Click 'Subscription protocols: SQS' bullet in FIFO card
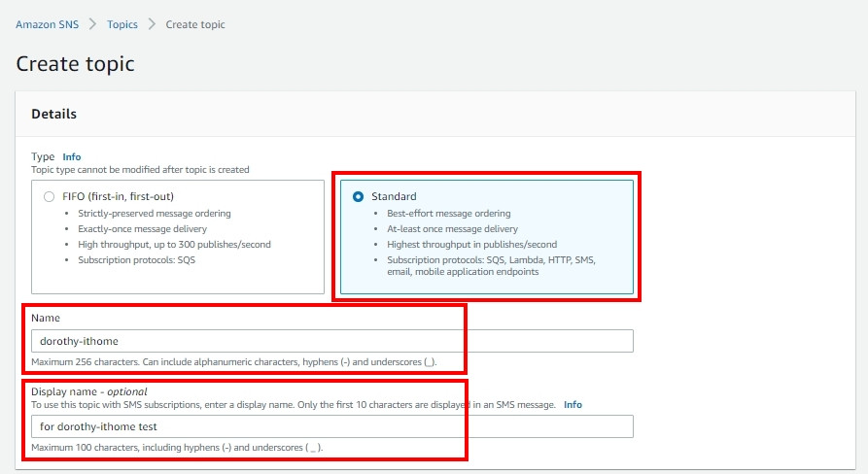The width and height of the screenshot is (868, 474). (137, 260)
